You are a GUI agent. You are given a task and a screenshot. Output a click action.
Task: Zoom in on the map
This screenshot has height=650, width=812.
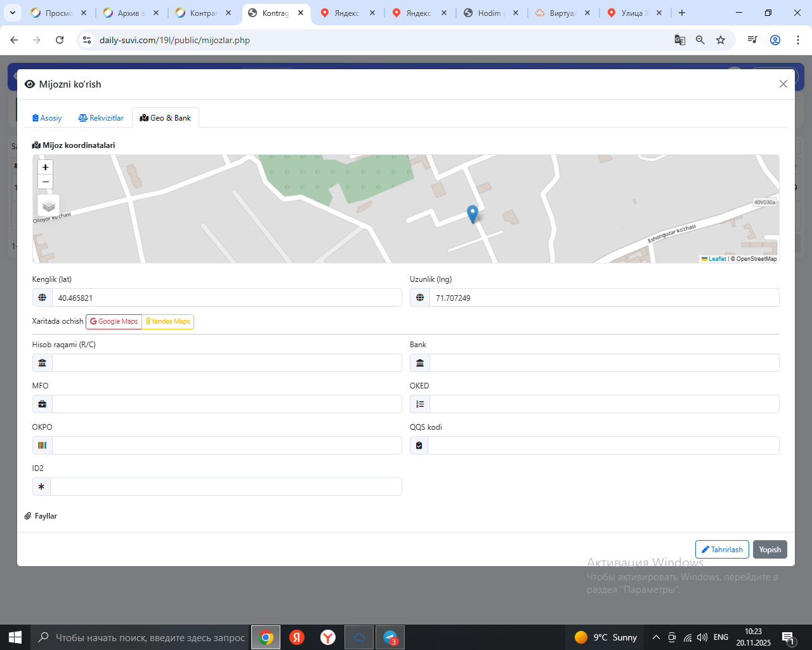click(45, 167)
